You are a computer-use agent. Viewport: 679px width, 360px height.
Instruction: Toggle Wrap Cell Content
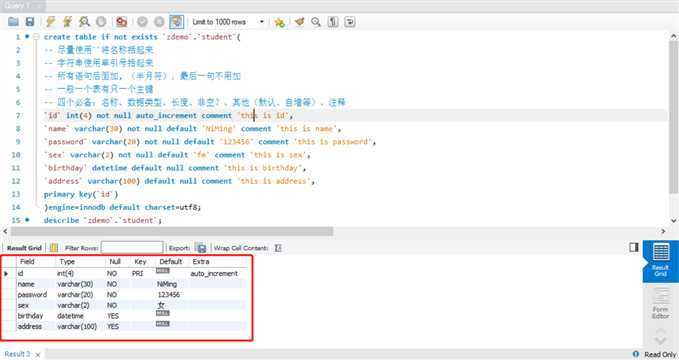point(278,248)
